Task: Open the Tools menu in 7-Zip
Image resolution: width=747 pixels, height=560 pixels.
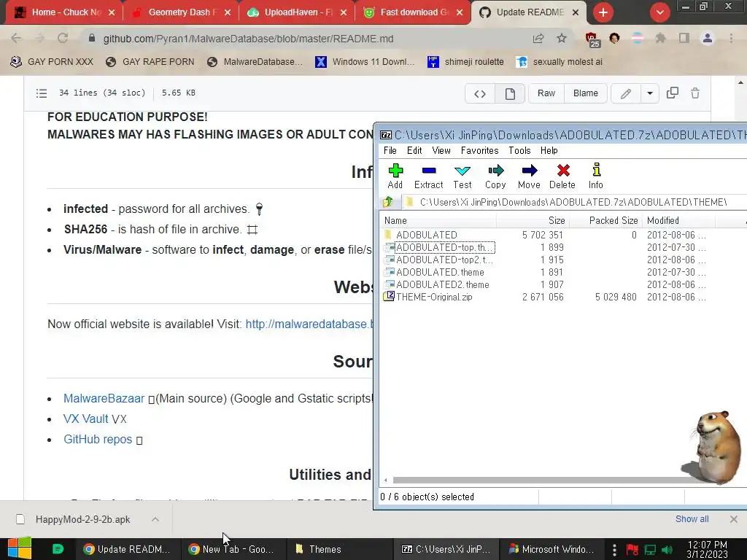Action: 519,150
